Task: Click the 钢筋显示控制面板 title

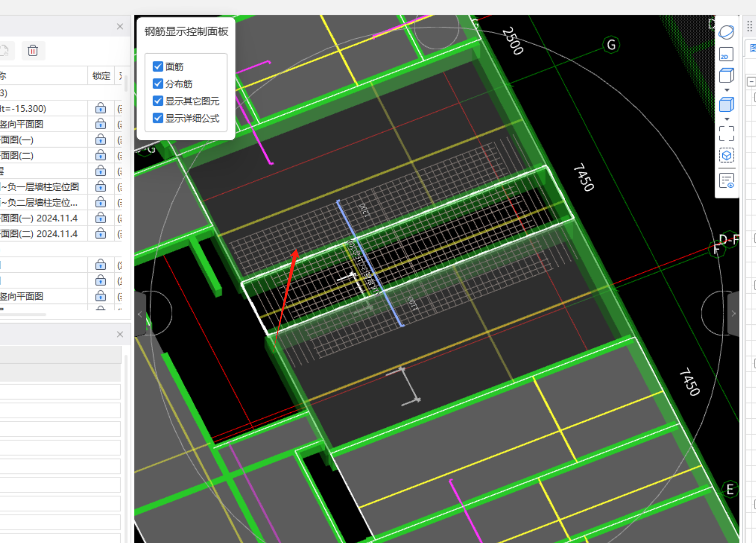Action: point(186,31)
